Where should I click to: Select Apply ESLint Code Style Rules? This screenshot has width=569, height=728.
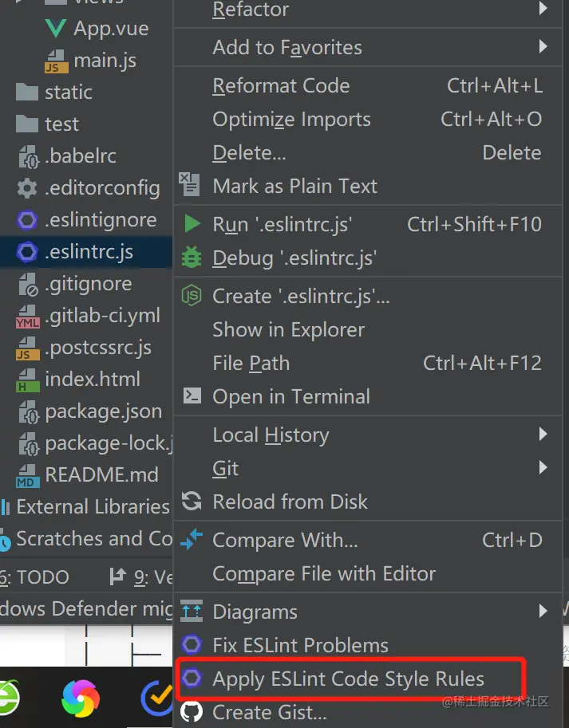pyautogui.click(x=348, y=679)
